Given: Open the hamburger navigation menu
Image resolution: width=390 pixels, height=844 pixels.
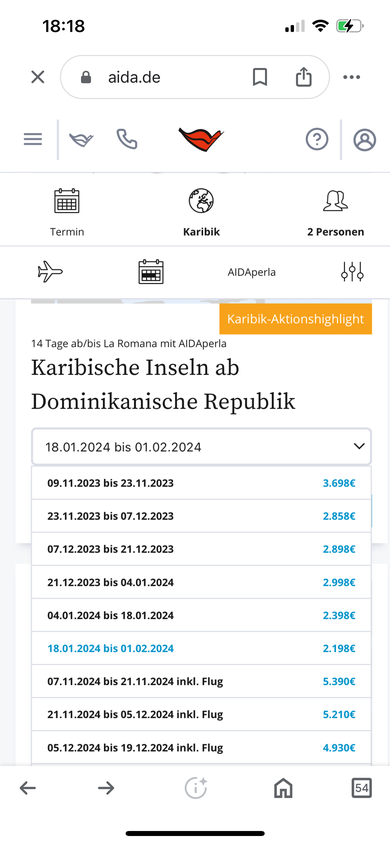Looking at the screenshot, I should click(x=33, y=139).
